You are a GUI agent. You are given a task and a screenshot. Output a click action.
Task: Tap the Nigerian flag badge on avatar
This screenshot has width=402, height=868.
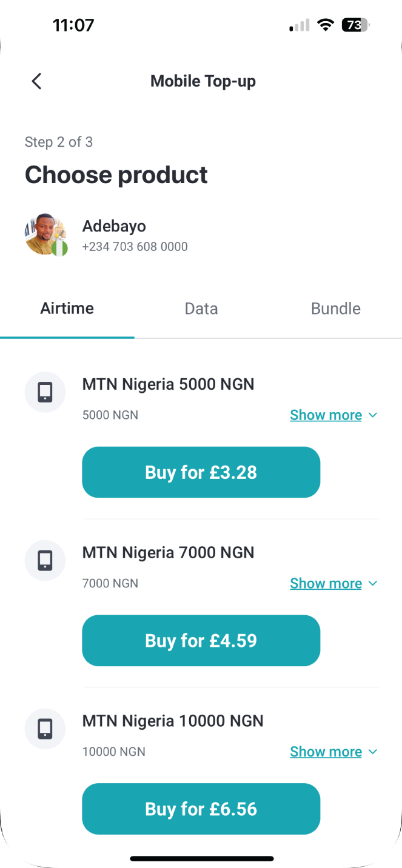pos(59,248)
